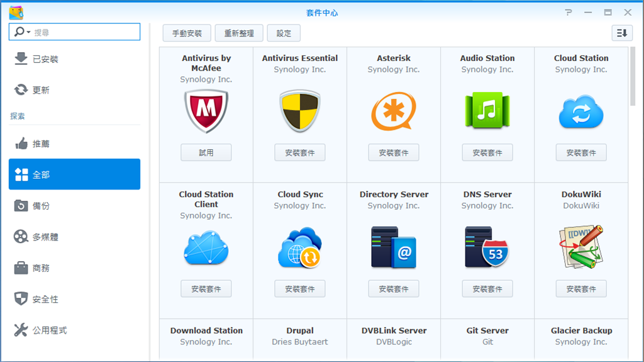The image size is (644, 362).
Task: Install the Audio Station package
Action: pyautogui.click(x=487, y=152)
